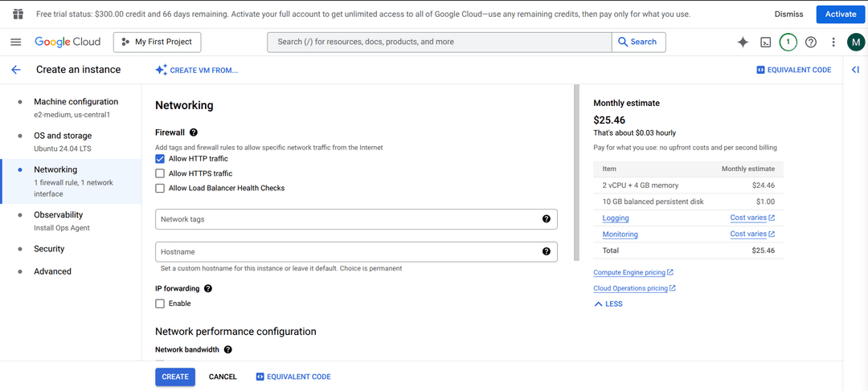Enable Allow Load Balancer Health Checks
The image size is (868, 391).
point(160,188)
